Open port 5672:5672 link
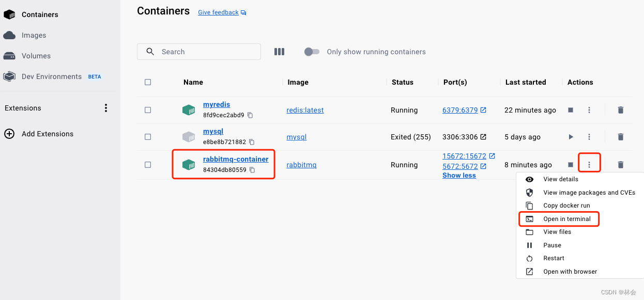The image size is (644, 300). (x=460, y=166)
